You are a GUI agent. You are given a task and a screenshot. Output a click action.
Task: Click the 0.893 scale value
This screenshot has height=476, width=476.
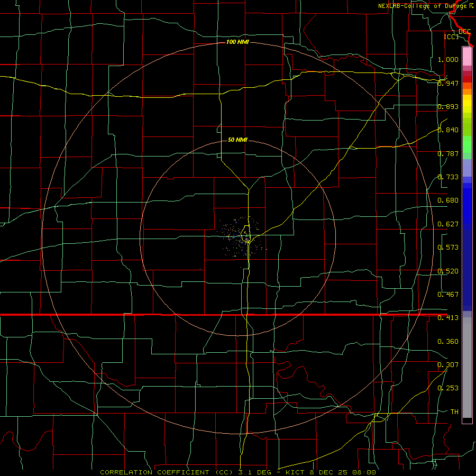click(448, 106)
